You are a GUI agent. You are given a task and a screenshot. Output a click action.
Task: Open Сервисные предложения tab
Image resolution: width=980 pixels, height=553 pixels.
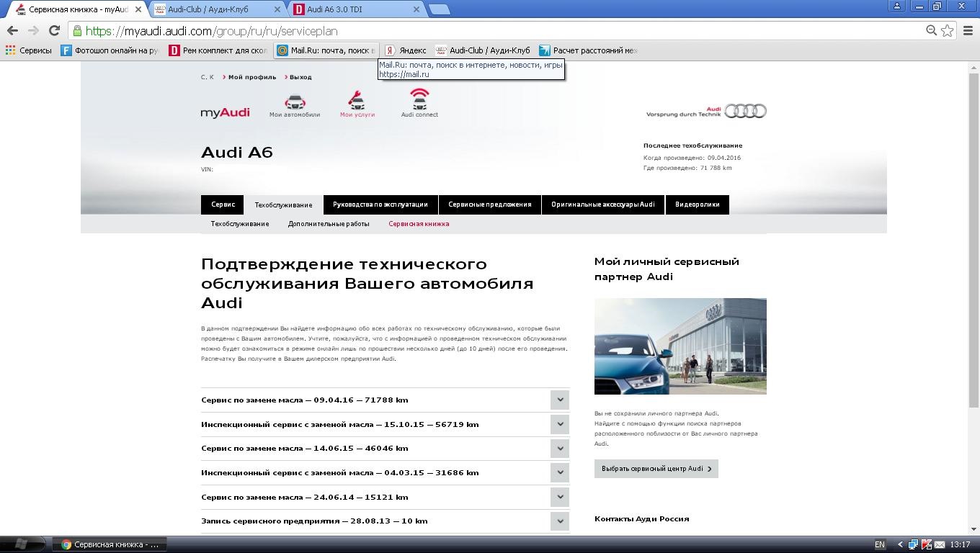point(490,204)
